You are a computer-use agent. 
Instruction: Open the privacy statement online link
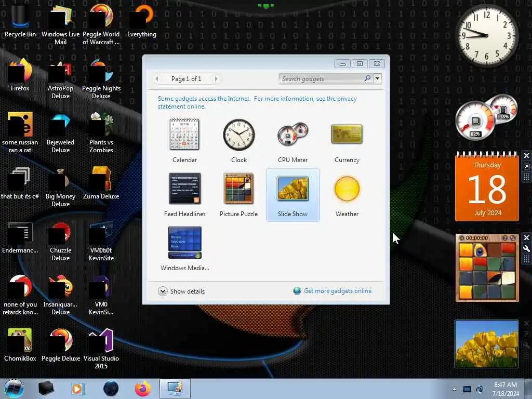pos(257,102)
